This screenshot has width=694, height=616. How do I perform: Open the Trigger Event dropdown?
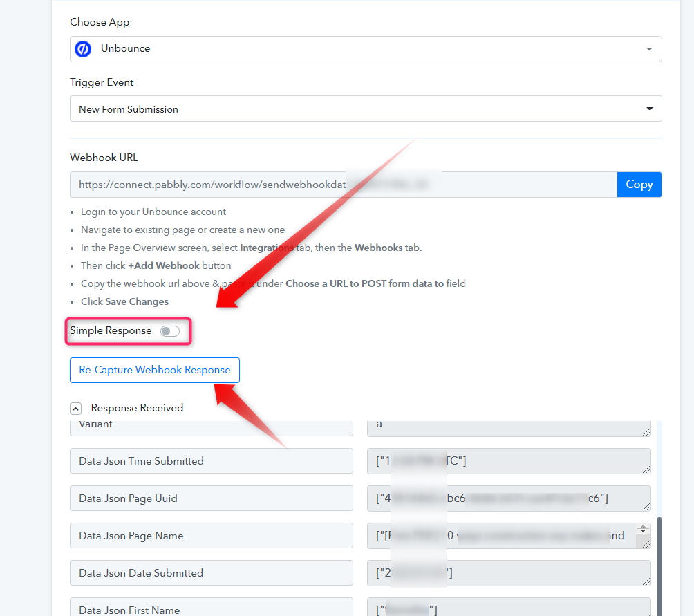pyautogui.click(x=366, y=109)
